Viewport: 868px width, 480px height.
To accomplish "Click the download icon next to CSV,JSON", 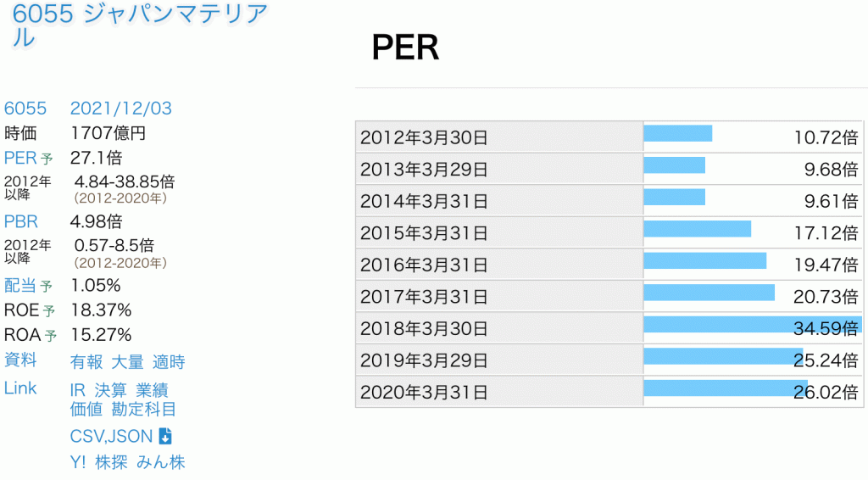I will click(165, 437).
